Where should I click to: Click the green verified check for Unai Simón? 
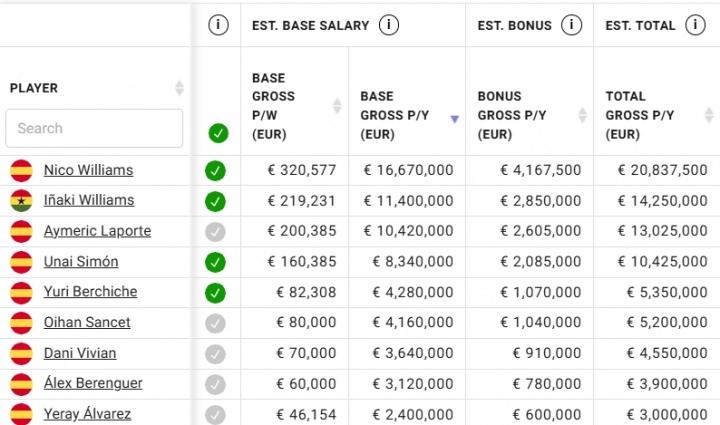coord(215,262)
